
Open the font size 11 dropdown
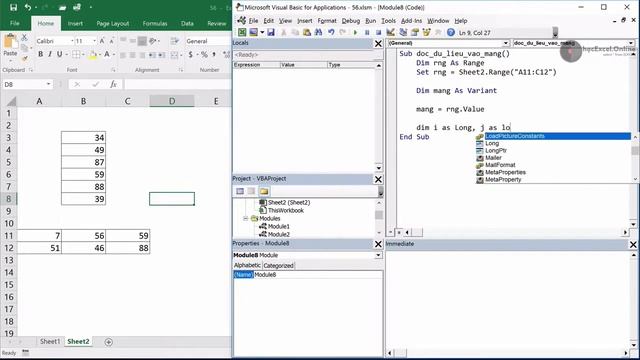pos(94,41)
